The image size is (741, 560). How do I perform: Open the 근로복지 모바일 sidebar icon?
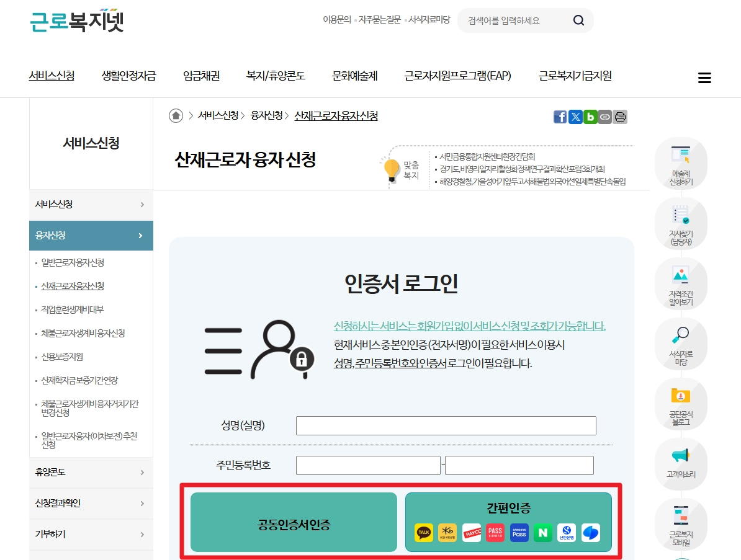[681, 524]
